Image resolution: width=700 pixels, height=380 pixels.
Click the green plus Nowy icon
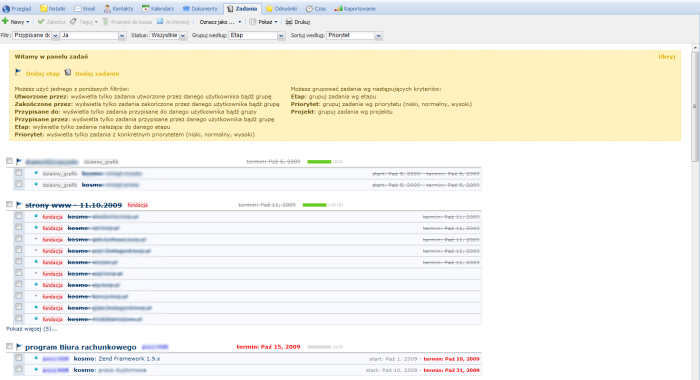pyautogui.click(x=5, y=21)
